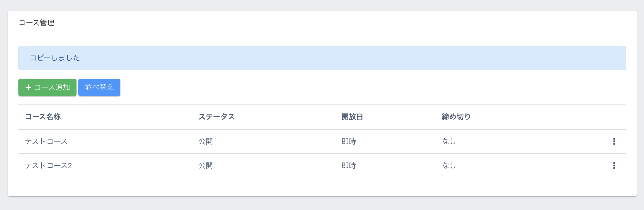The width and height of the screenshot is (644, 210).
Task: Click the コピーしました message text
Action: [x=55, y=58]
